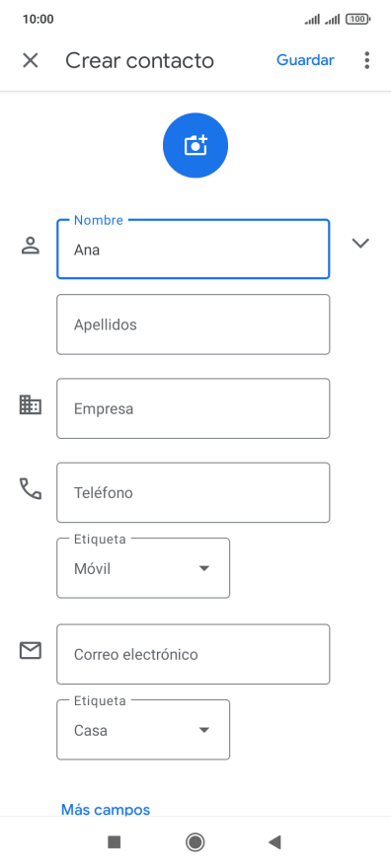Screen dimensions: 391x868
Task: Tap the email envelope icon
Action: pyautogui.click(x=31, y=650)
